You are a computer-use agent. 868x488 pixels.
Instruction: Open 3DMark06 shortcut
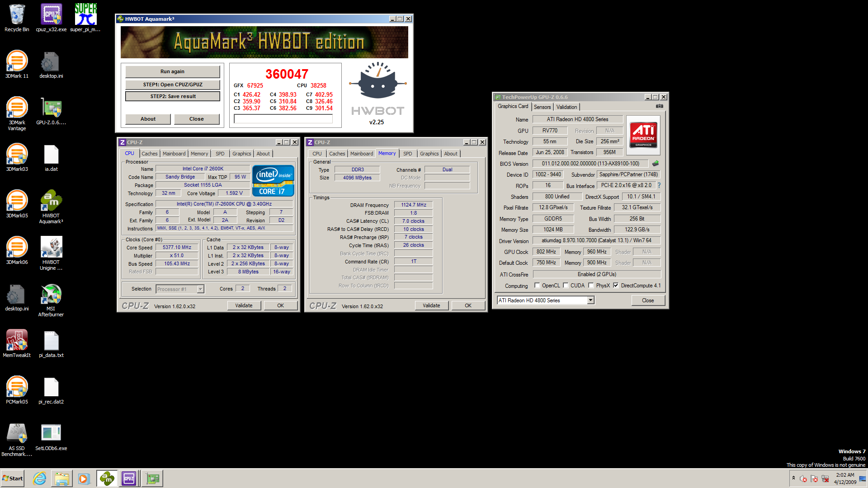tap(17, 251)
